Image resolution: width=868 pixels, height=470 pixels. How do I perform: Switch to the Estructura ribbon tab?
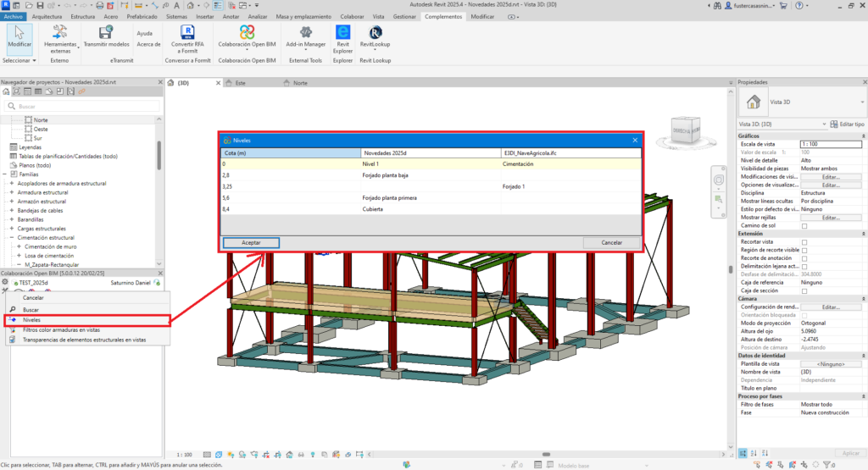pos(82,16)
